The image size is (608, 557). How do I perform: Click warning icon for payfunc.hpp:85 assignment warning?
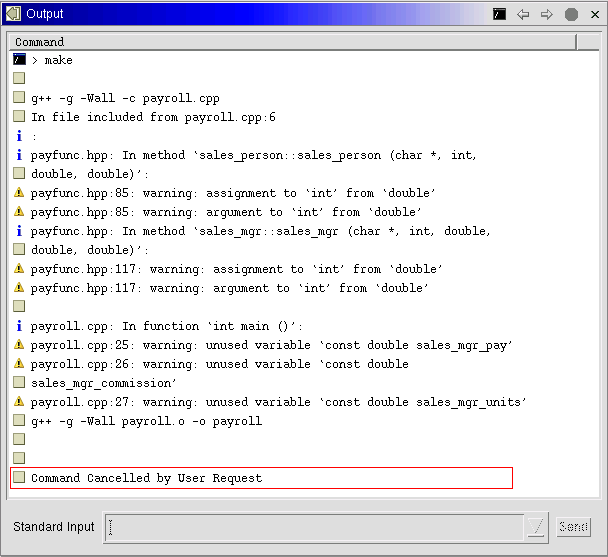click(19, 193)
